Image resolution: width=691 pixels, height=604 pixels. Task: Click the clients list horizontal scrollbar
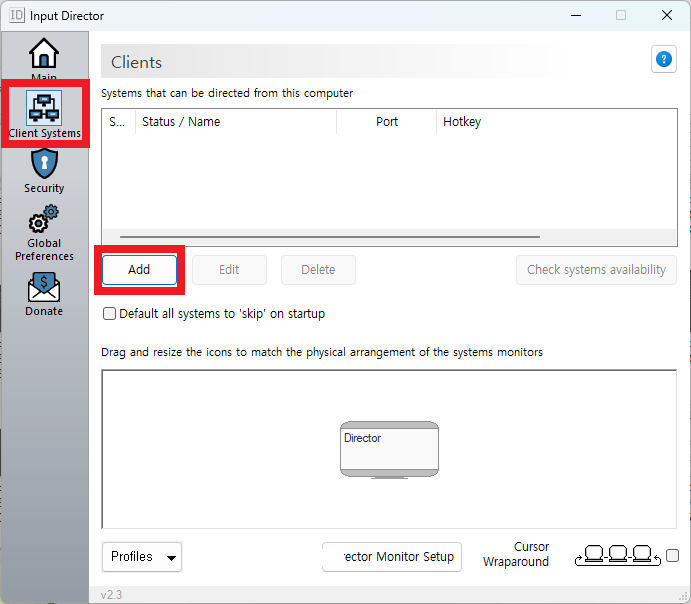pos(330,237)
